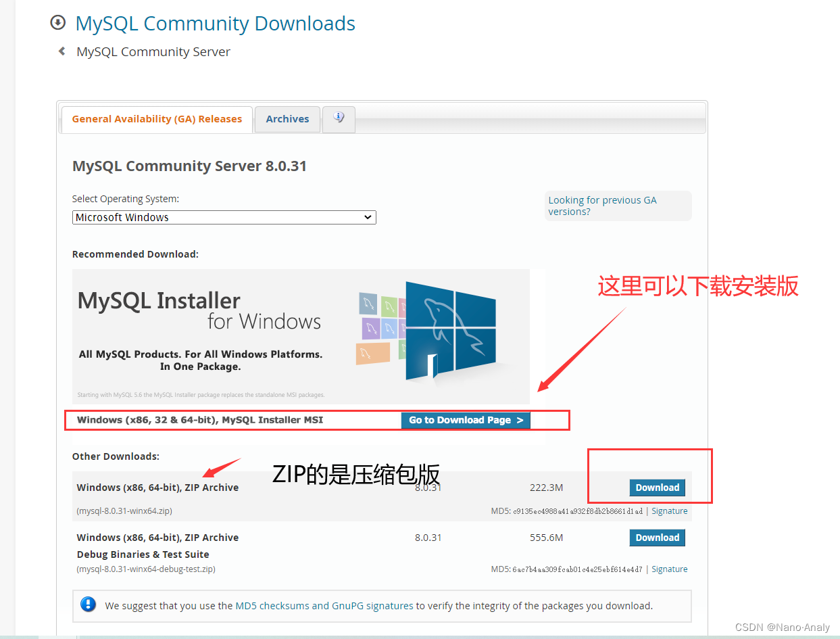Click Go to Download Page for MySQL Installer MSI
Screen dimensions: 840x639
point(465,420)
